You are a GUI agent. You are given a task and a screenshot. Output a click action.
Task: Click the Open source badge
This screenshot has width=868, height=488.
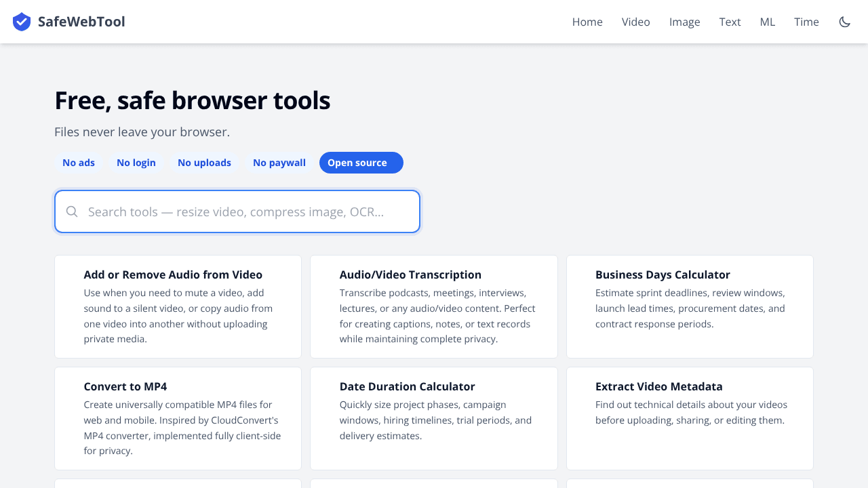pyautogui.click(x=361, y=163)
